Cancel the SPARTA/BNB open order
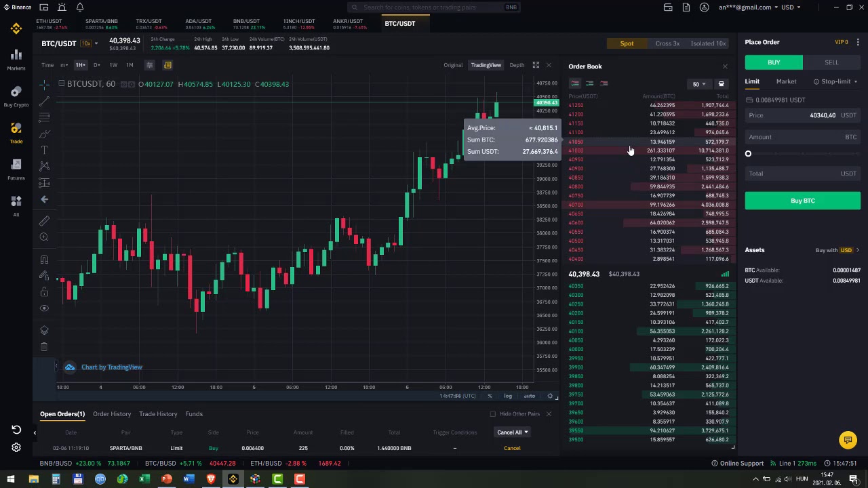Viewport: 868px width, 488px height. [512, 448]
